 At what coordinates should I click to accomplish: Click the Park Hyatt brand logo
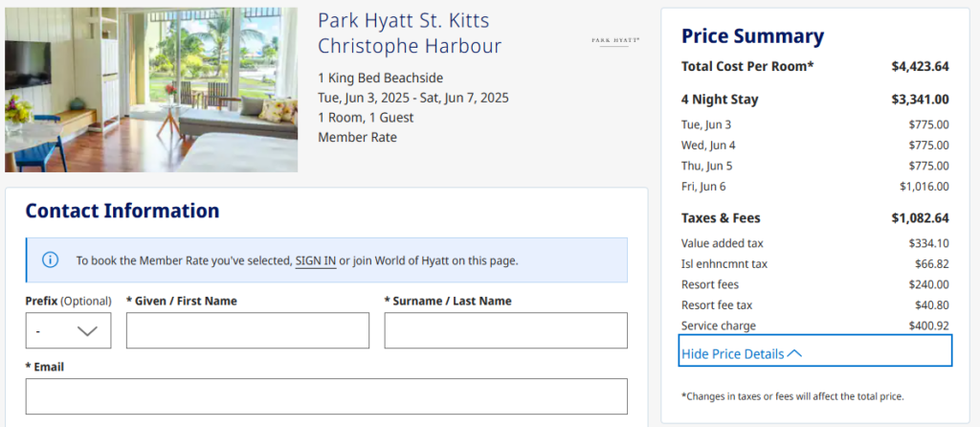pos(615,40)
